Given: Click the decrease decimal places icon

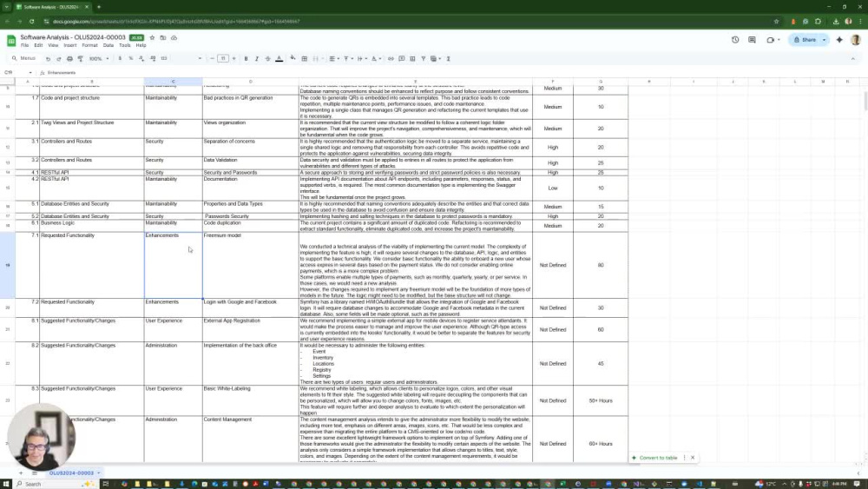Looking at the screenshot, I should tap(141, 59).
